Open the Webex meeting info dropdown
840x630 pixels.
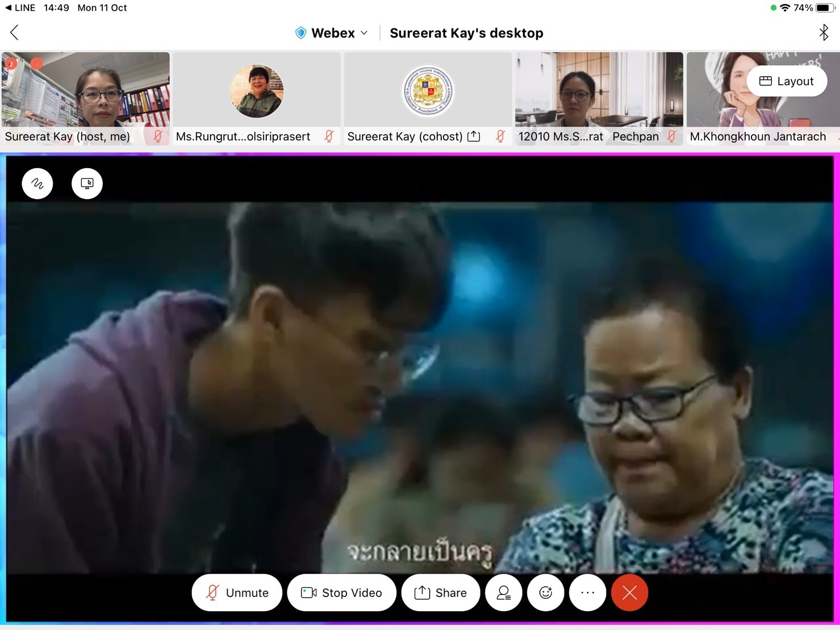[x=332, y=33]
